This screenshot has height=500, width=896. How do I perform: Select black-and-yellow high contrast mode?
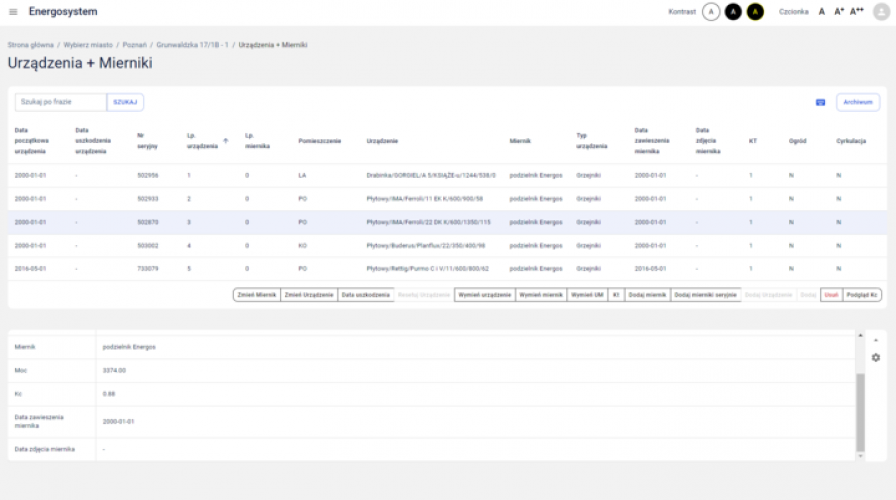pos(755,12)
